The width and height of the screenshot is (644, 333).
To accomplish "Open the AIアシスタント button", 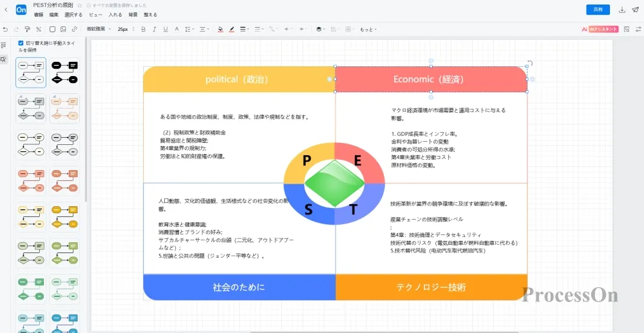I will click(x=600, y=29).
